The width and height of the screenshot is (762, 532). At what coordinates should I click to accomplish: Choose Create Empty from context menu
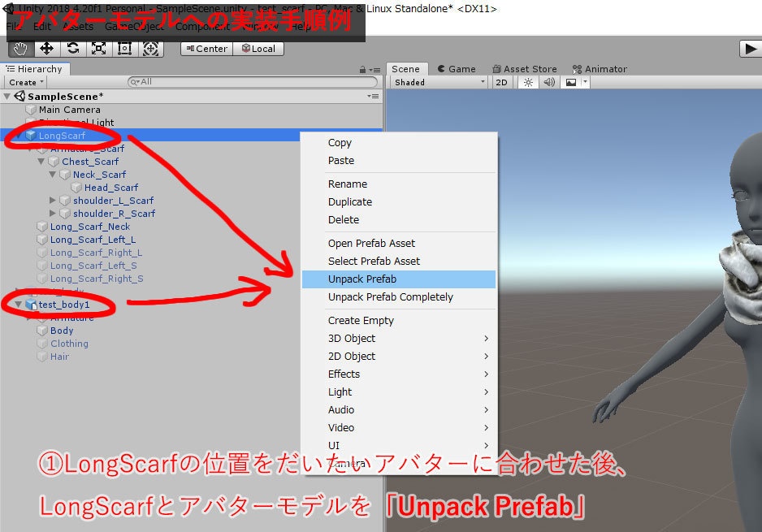(399, 321)
